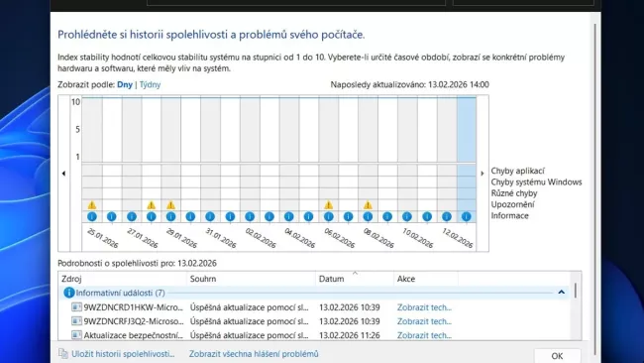The width and height of the screenshot is (644, 363).
Task: Select the 9WZDNCRD1HKW-Micro... source row
Action: click(x=134, y=307)
